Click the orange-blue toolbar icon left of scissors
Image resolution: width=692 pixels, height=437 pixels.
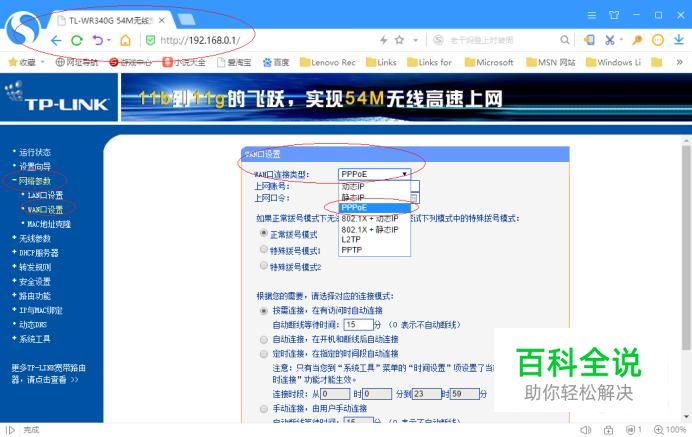coord(589,40)
